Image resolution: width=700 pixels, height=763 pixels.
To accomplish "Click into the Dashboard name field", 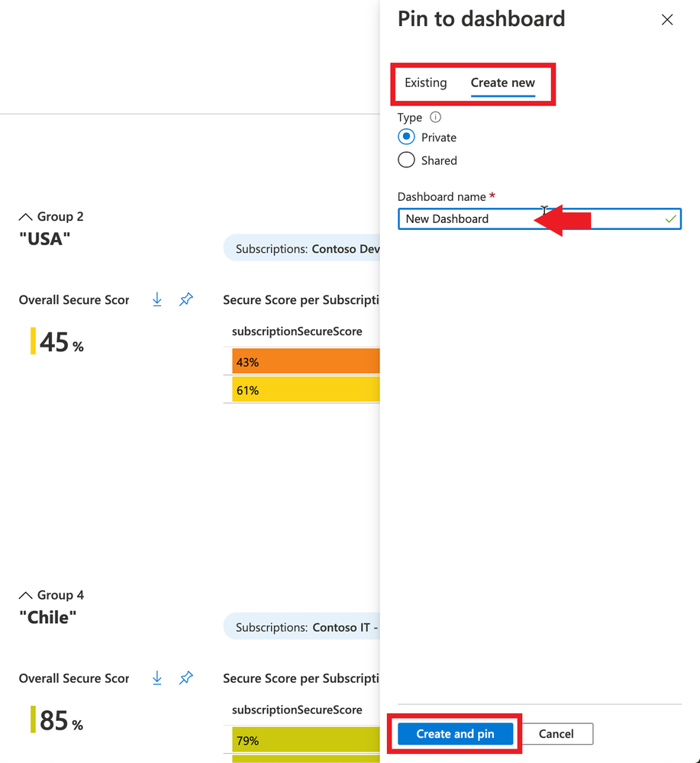I will [540, 219].
